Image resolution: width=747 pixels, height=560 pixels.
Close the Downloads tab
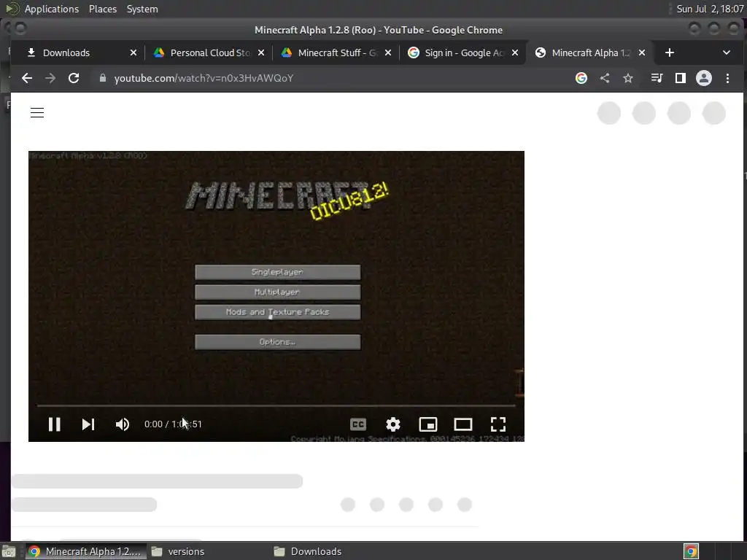point(133,52)
